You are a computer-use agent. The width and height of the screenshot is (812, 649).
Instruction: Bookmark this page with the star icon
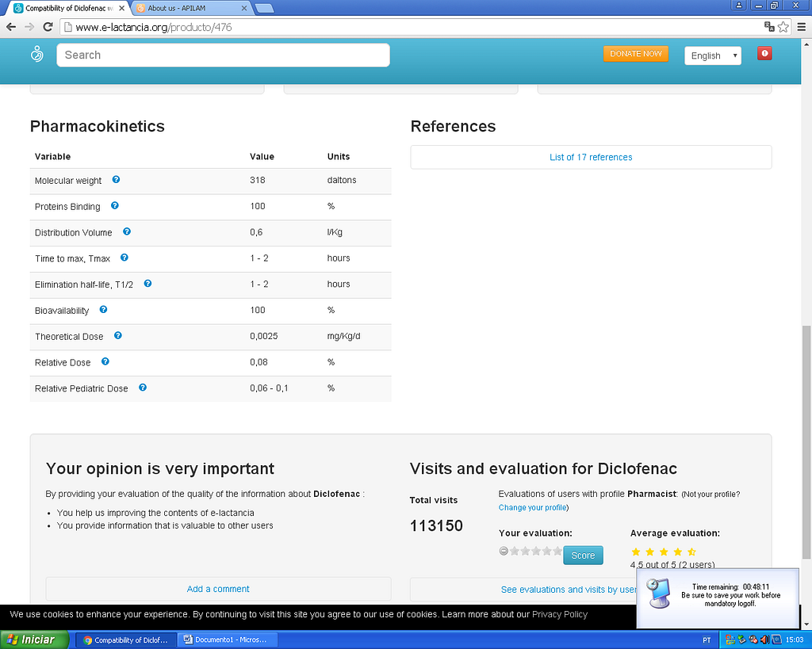783,27
